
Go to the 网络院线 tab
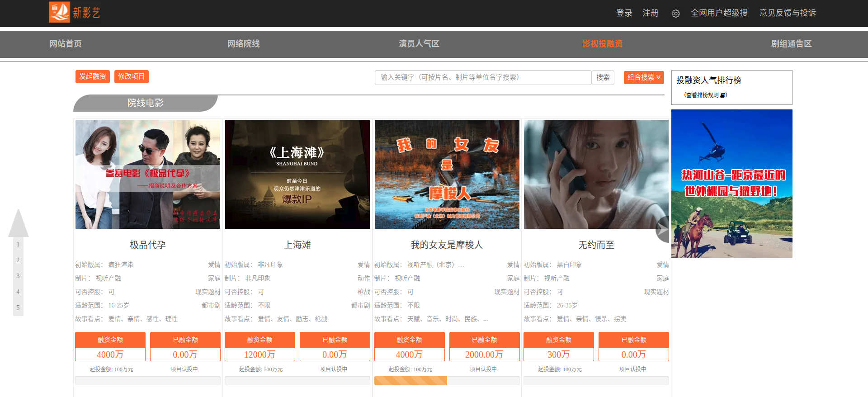coord(243,44)
